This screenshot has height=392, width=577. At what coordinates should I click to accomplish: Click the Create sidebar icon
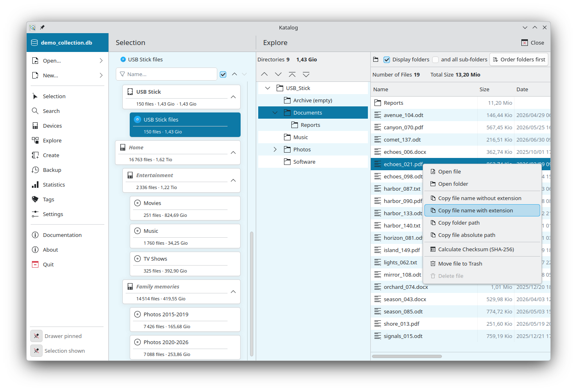[x=35, y=155]
